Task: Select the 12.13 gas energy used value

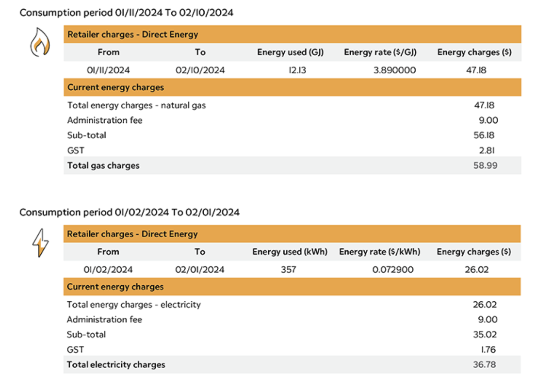Action: (291, 70)
